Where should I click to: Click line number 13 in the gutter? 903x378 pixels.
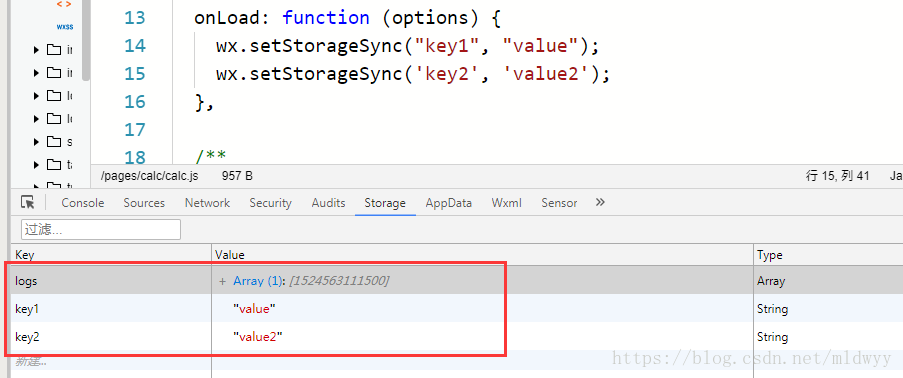pos(135,18)
